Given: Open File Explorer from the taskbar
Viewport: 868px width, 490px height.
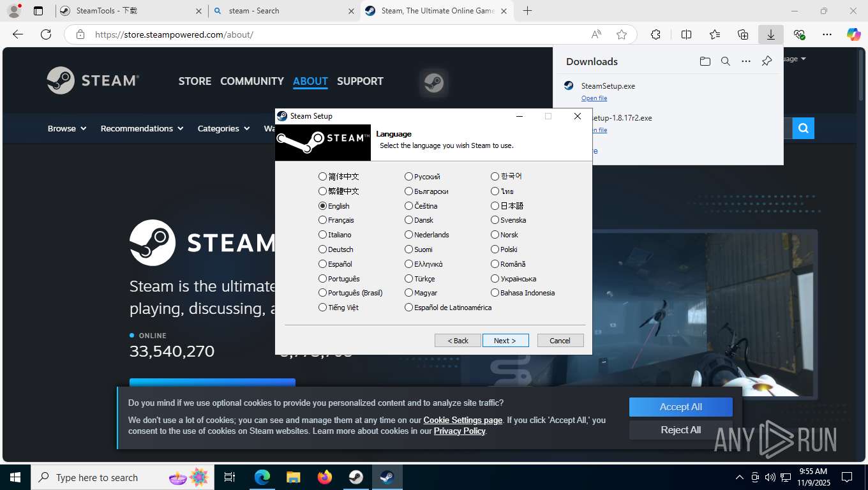Looking at the screenshot, I should (x=293, y=477).
